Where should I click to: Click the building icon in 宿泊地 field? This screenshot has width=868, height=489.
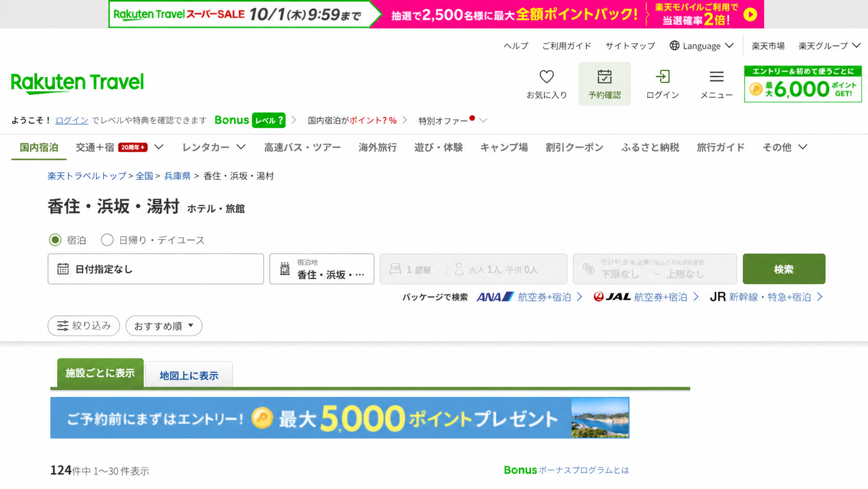[285, 269]
